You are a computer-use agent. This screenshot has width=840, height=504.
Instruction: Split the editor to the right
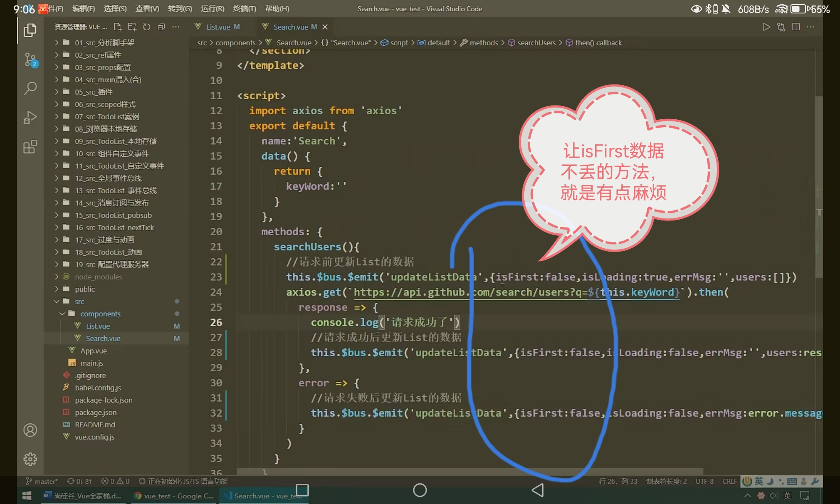[x=795, y=27]
